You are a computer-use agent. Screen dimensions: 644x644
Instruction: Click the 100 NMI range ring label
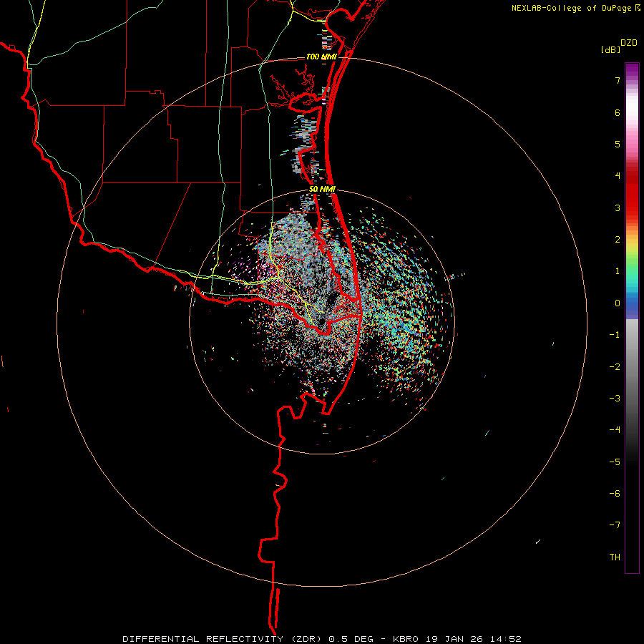(321, 57)
